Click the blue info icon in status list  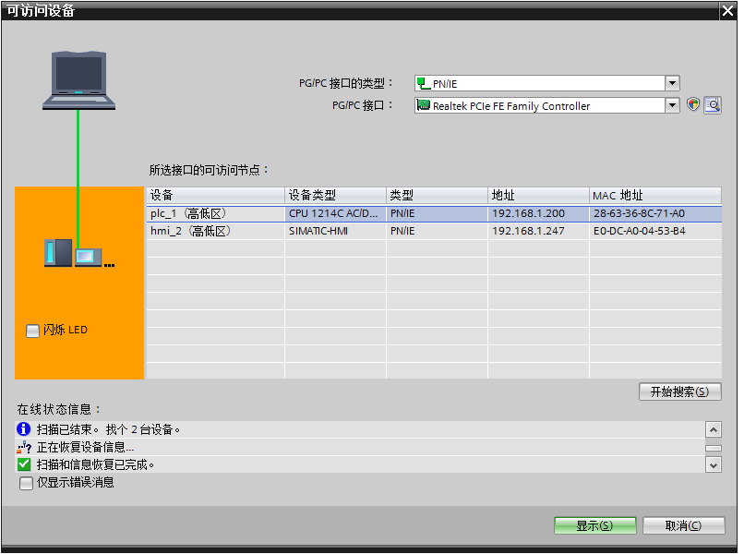(23, 428)
